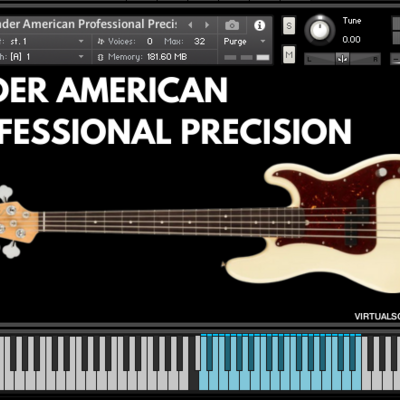This screenshot has width=400, height=400.
Task: Click the VIRTUALSO... brand text
Action: click(377, 316)
